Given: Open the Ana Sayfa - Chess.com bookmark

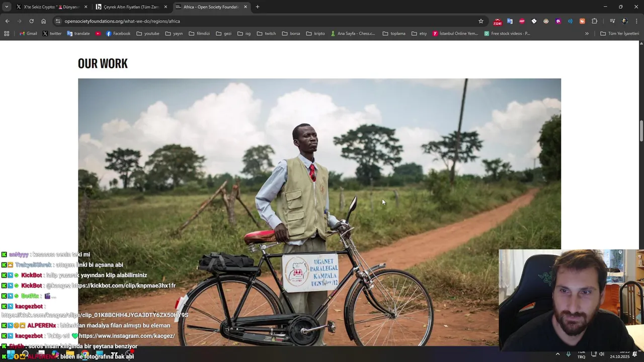Looking at the screenshot, I should 353,34.
